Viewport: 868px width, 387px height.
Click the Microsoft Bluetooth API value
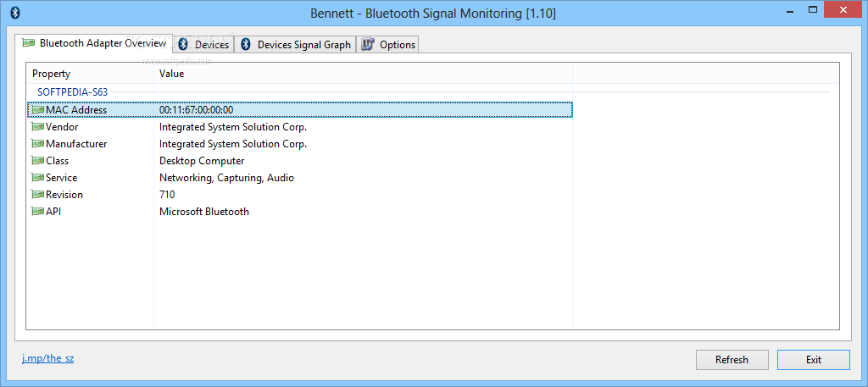click(204, 212)
